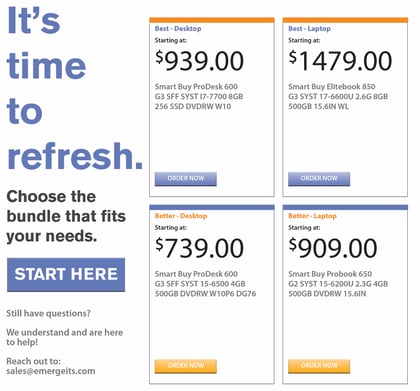The height and width of the screenshot is (391, 420).
Task: Order the Best Desktop bundle now
Action: tap(186, 179)
